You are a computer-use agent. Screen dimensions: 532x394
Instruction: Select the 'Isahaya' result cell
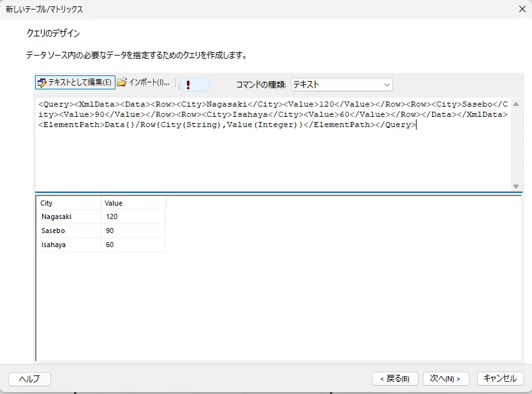pyautogui.click(x=69, y=245)
